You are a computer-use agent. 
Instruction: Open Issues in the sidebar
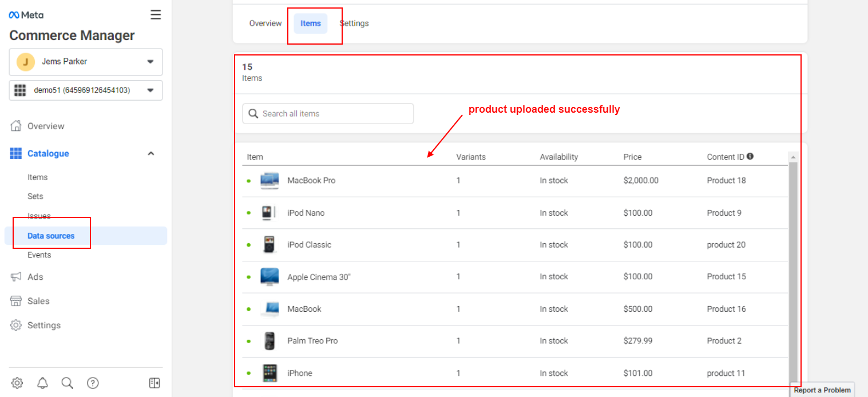click(x=39, y=216)
